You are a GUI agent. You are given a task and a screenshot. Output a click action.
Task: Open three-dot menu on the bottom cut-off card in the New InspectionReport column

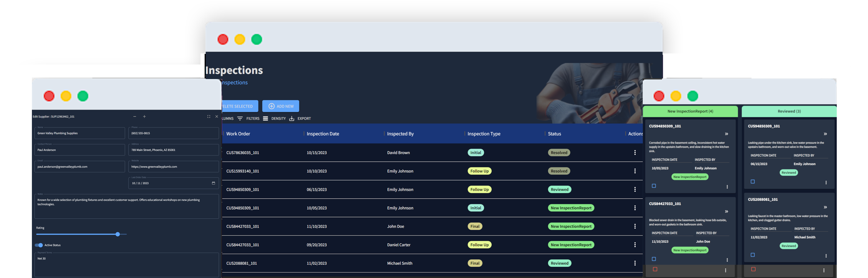click(x=725, y=271)
